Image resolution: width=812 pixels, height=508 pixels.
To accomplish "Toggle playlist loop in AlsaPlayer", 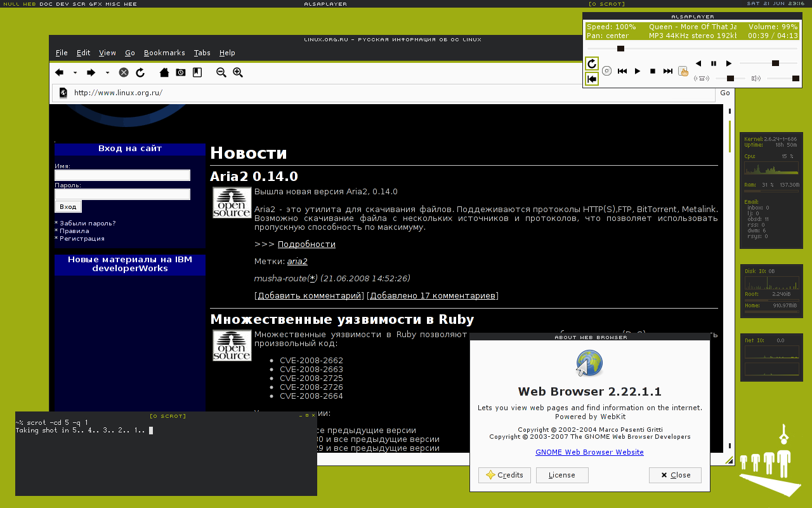I will (592, 79).
